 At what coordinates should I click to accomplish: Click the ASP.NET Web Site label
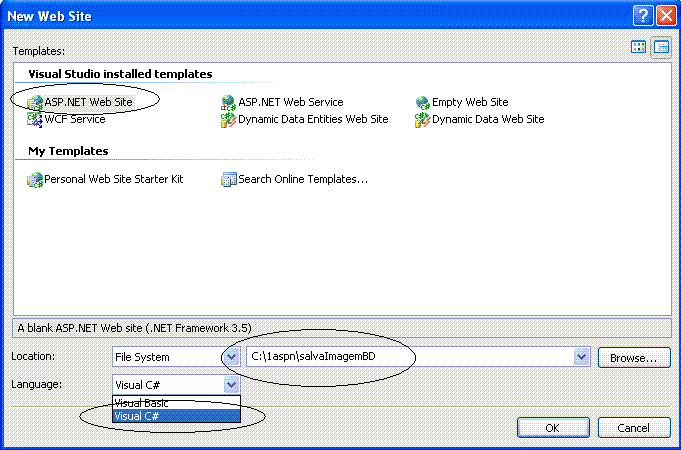(88, 103)
